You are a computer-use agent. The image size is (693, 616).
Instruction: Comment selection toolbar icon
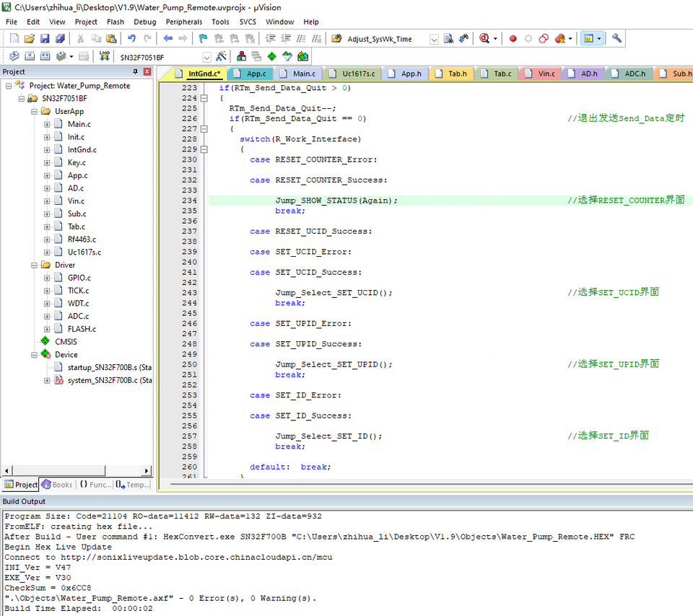coord(301,38)
